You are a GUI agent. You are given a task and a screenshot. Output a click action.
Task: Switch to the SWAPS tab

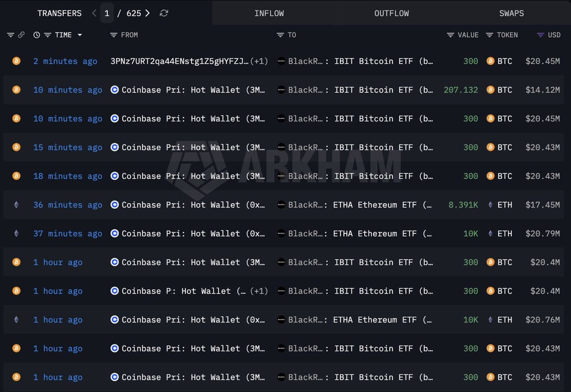511,13
